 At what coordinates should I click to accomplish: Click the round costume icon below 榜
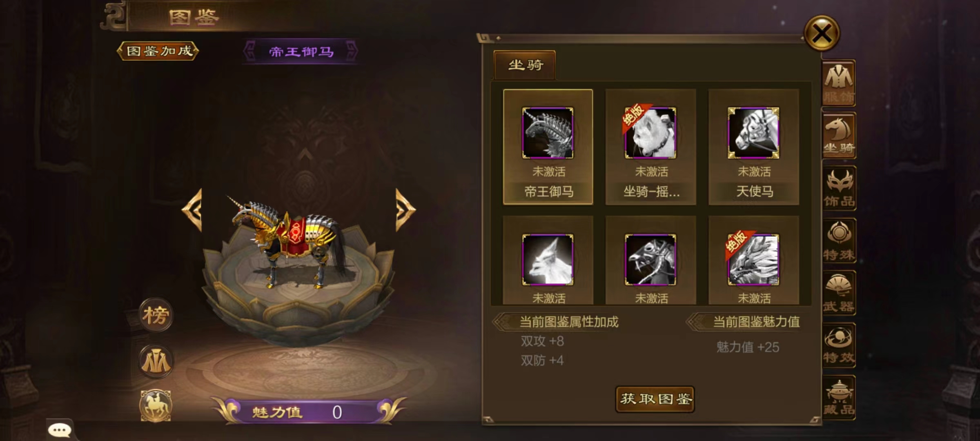coord(156,361)
